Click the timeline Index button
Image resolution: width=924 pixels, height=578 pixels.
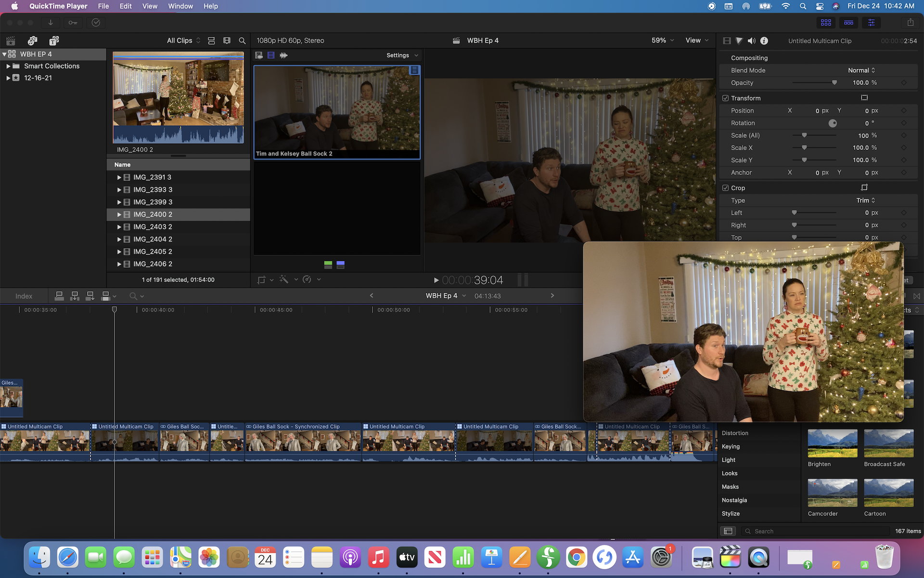[24, 296]
